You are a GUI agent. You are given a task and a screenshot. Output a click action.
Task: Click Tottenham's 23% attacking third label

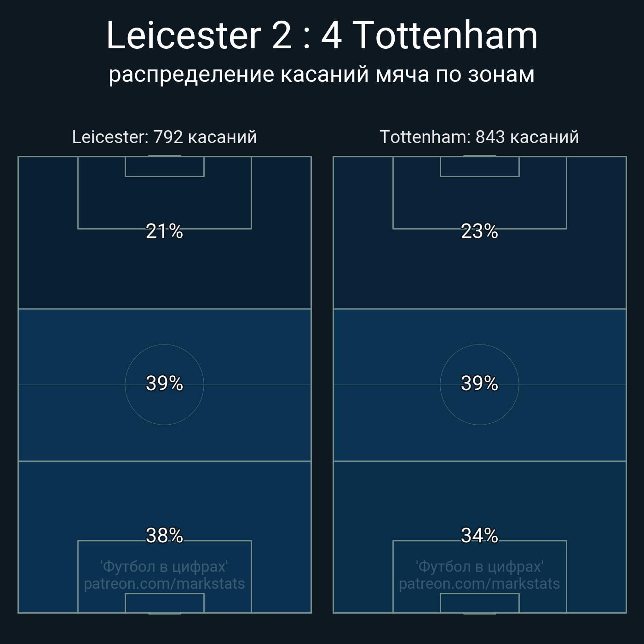point(480,231)
